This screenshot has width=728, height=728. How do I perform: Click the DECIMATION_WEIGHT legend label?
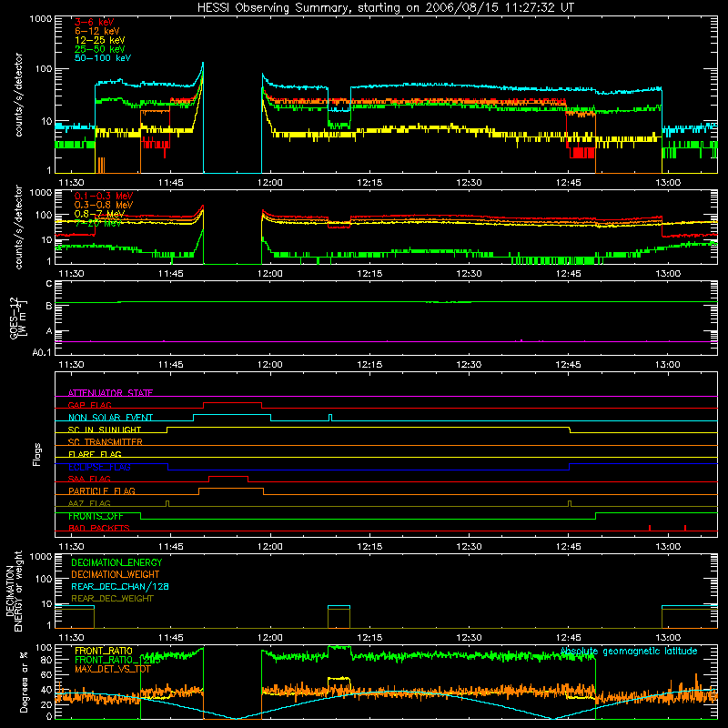click(116, 574)
